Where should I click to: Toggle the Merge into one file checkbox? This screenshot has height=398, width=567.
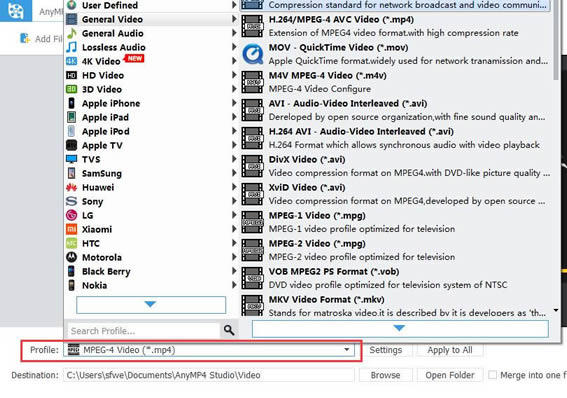coord(492,375)
